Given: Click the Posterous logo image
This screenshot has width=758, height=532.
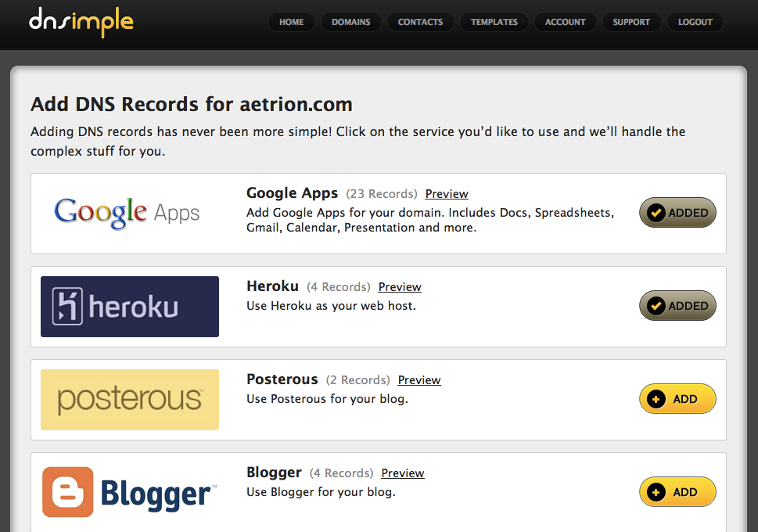Looking at the screenshot, I should pos(130,400).
